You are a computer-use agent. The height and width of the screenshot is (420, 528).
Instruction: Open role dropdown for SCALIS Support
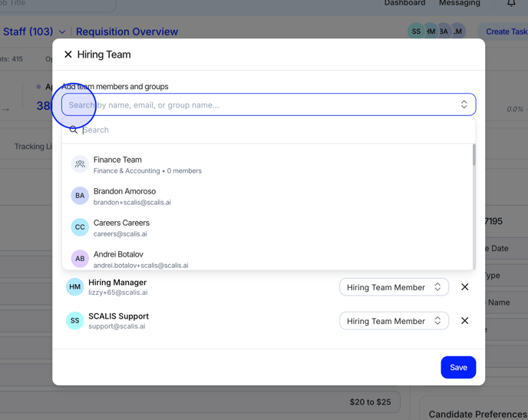[394, 321]
